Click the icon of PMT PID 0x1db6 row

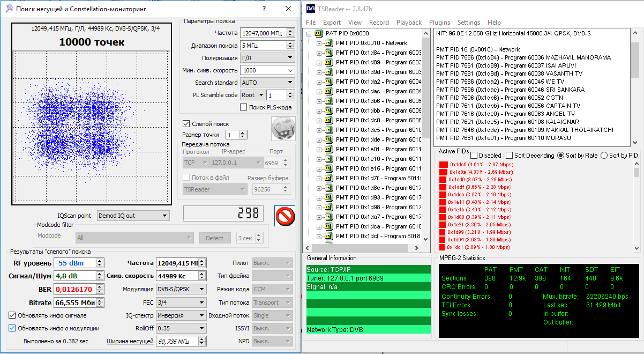point(329,101)
